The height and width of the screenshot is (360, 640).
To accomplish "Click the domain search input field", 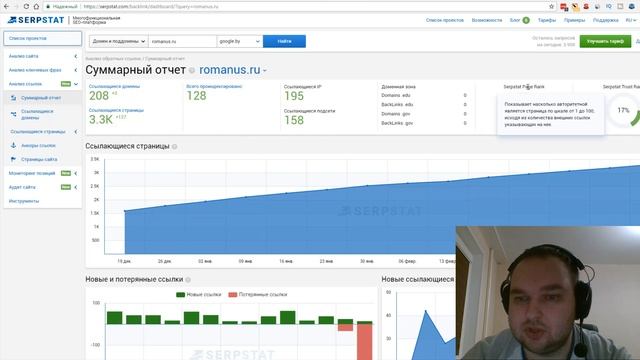I will [x=182, y=41].
